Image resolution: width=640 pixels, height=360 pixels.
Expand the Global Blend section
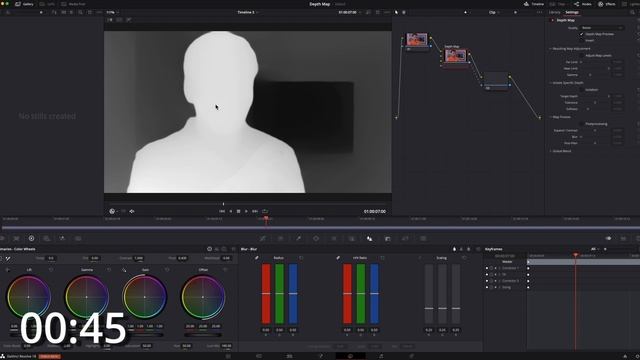(550, 151)
